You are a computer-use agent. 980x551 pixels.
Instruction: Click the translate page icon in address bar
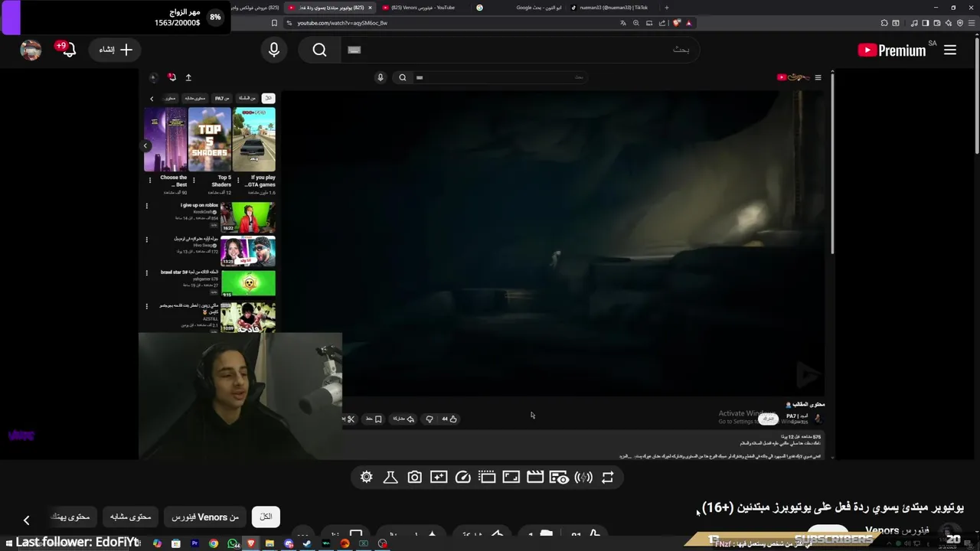pyautogui.click(x=623, y=23)
